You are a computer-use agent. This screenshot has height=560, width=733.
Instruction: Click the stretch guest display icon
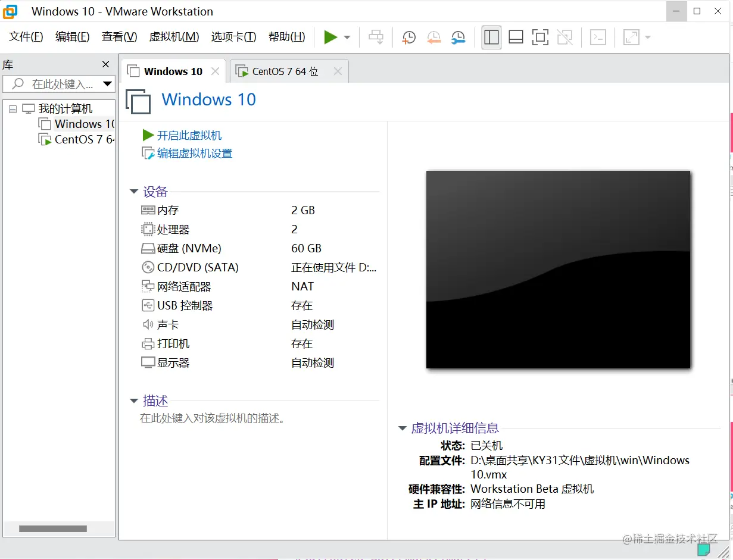(x=631, y=37)
